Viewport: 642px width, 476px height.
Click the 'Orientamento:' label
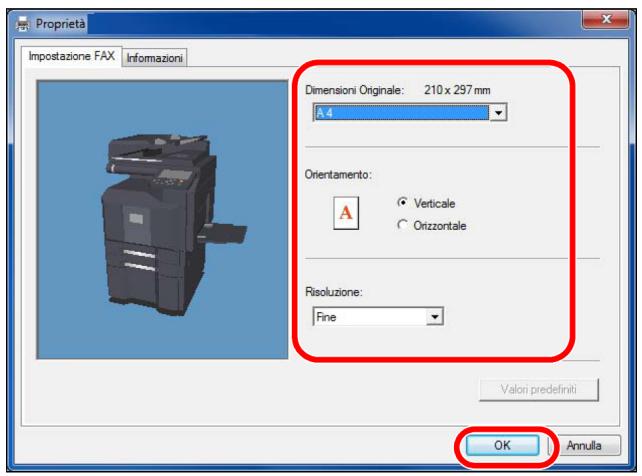click(x=338, y=175)
